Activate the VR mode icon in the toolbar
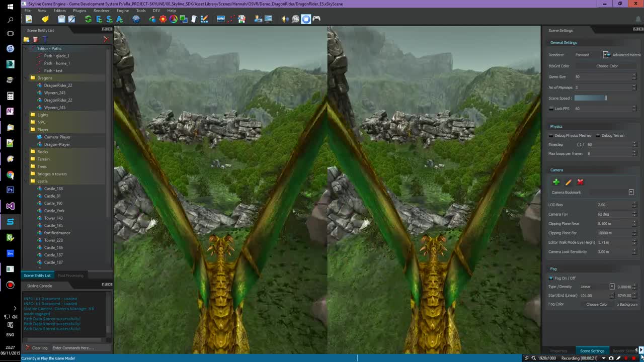644x362 pixels. coord(306,19)
